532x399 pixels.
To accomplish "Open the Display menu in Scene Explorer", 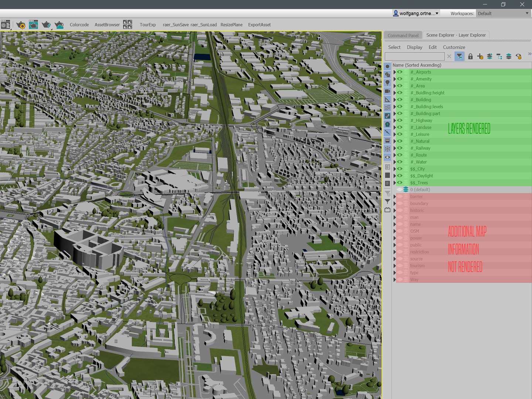I will pyautogui.click(x=415, y=47).
